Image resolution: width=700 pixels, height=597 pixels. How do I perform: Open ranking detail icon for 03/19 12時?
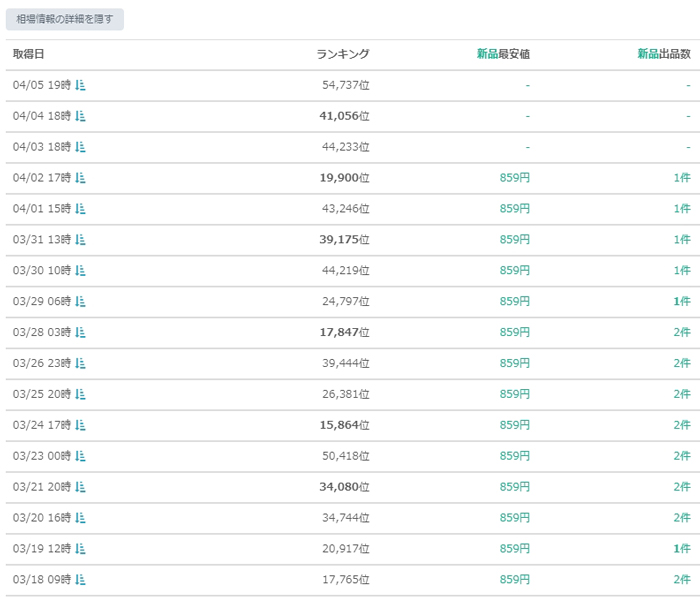tap(80, 548)
